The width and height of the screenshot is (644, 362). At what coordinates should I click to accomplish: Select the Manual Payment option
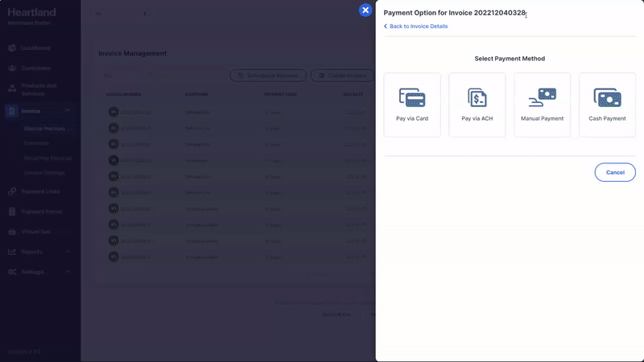[x=542, y=105]
